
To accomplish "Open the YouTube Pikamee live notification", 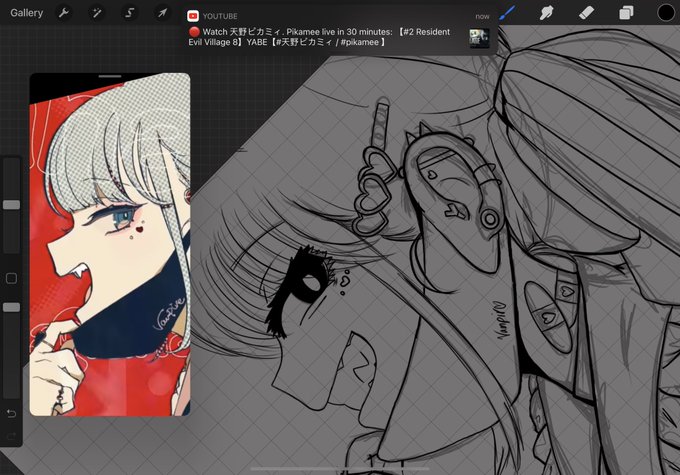I will (x=341, y=29).
